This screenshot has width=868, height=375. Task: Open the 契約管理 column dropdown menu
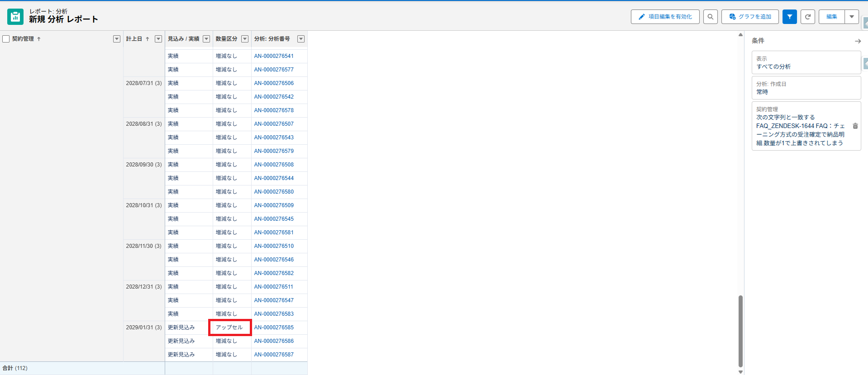pos(117,39)
